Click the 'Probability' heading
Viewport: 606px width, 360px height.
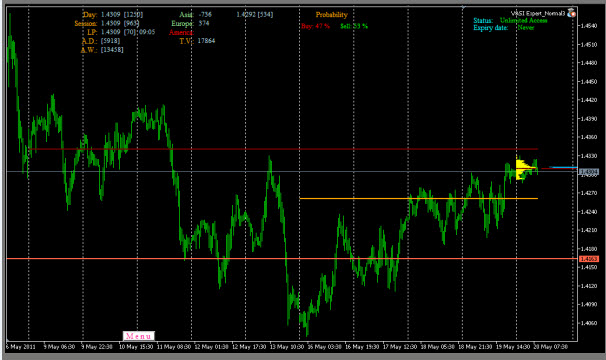pyautogui.click(x=332, y=15)
